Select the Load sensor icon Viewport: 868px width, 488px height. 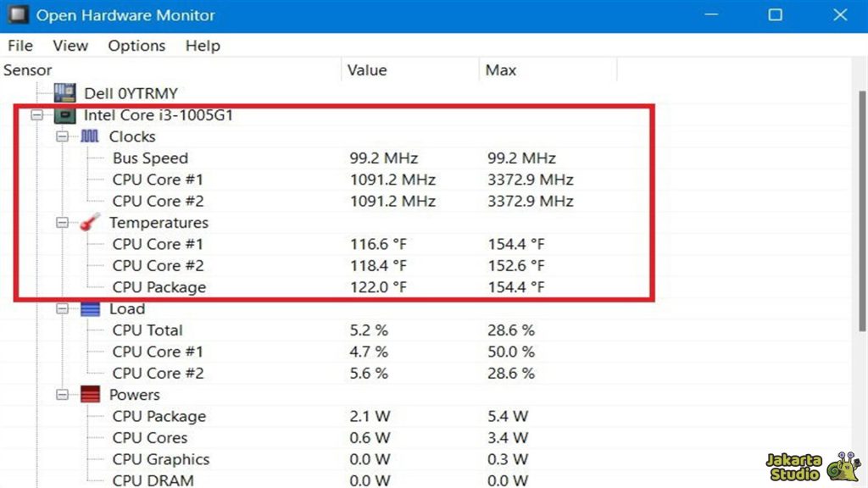90,308
